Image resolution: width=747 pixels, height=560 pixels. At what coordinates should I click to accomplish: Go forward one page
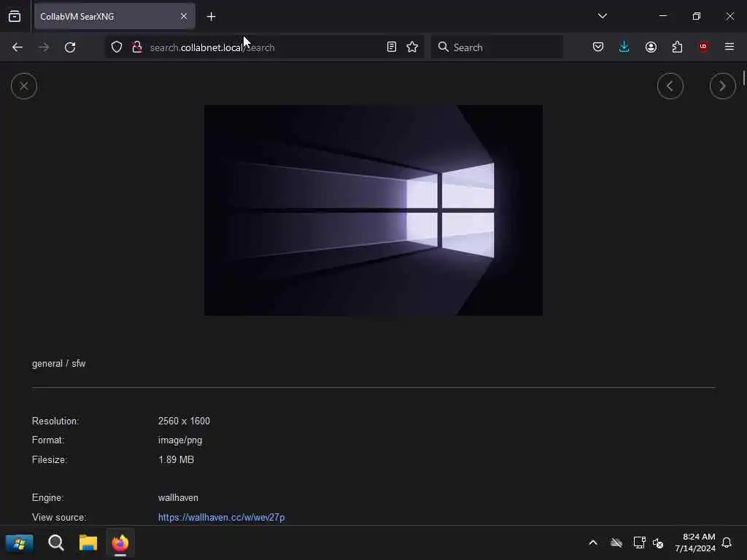tap(43, 47)
